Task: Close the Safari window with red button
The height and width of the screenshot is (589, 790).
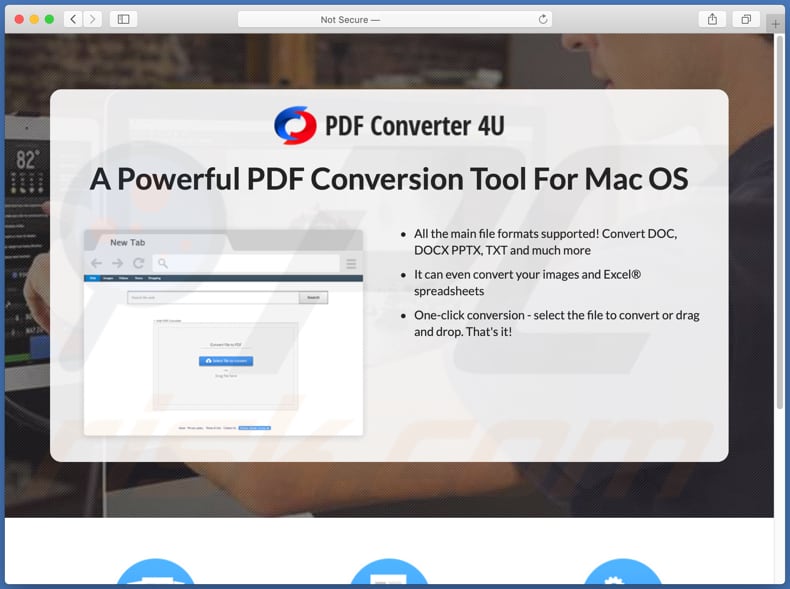Action: pyautogui.click(x=19, y=19)
